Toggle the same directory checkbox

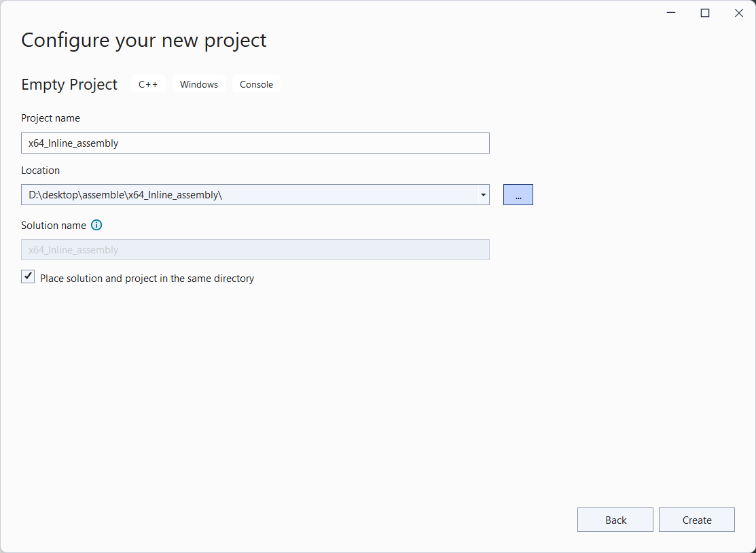pos(28,277)
